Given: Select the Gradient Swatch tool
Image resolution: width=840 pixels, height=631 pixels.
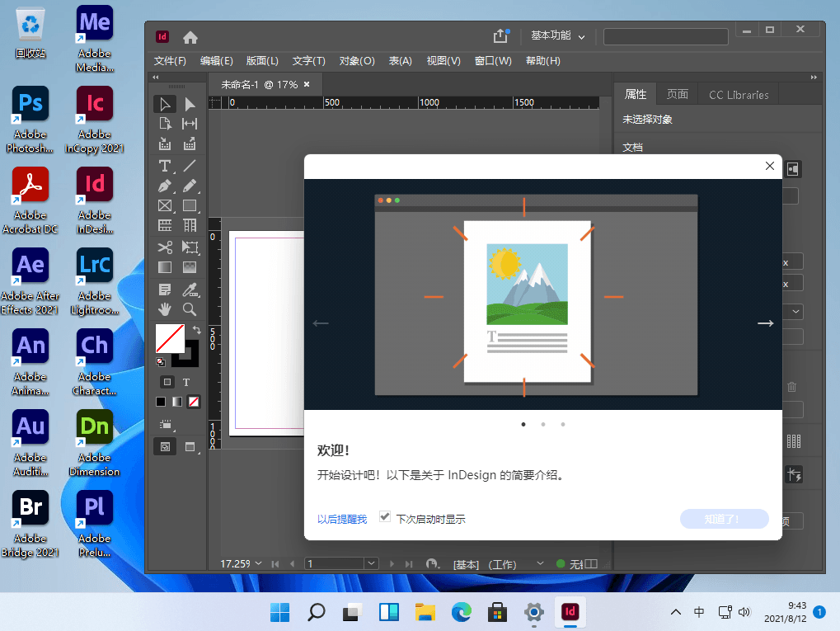Looking at the screenshot, I should tap(165, 267).
